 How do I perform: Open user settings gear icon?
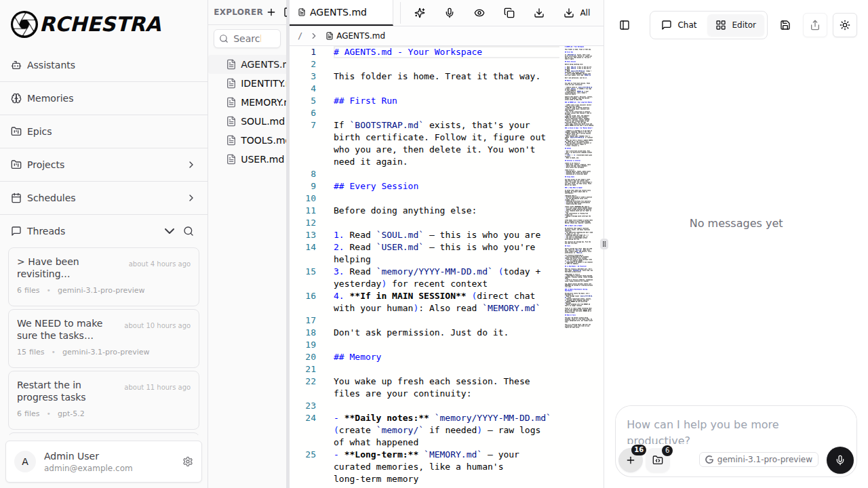tap(188, 462)
